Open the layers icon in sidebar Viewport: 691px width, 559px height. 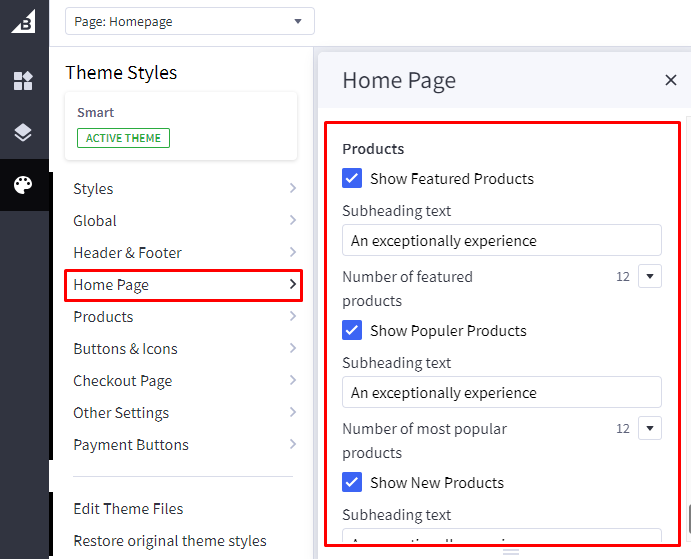pyautogui.click(x=23, y=133)
